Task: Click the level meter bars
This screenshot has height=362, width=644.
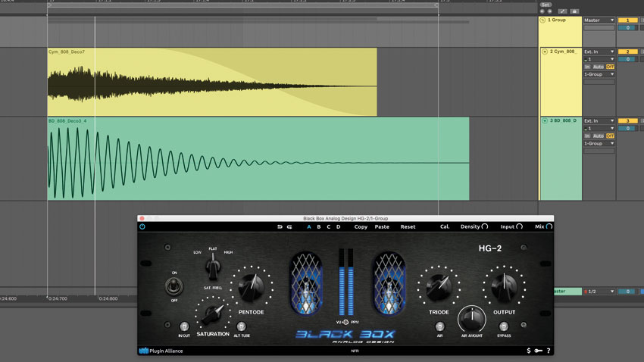Action: click(x=346, y=282)
